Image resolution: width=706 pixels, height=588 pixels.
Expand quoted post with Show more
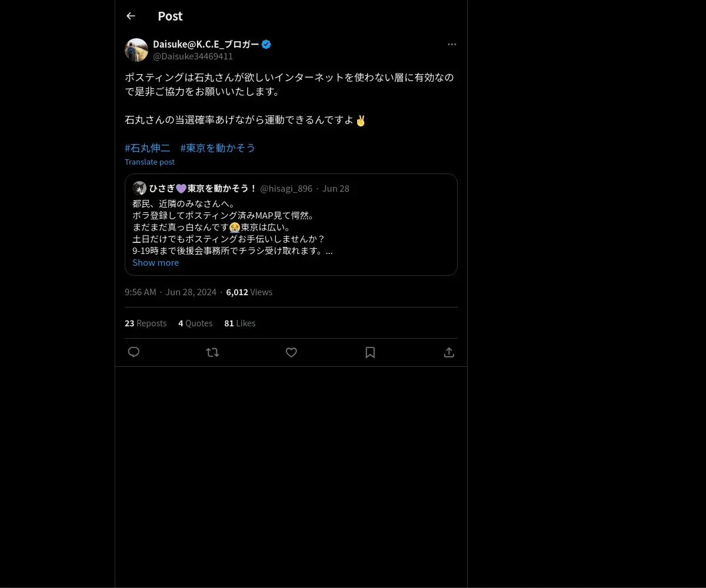tap(155, 263)
